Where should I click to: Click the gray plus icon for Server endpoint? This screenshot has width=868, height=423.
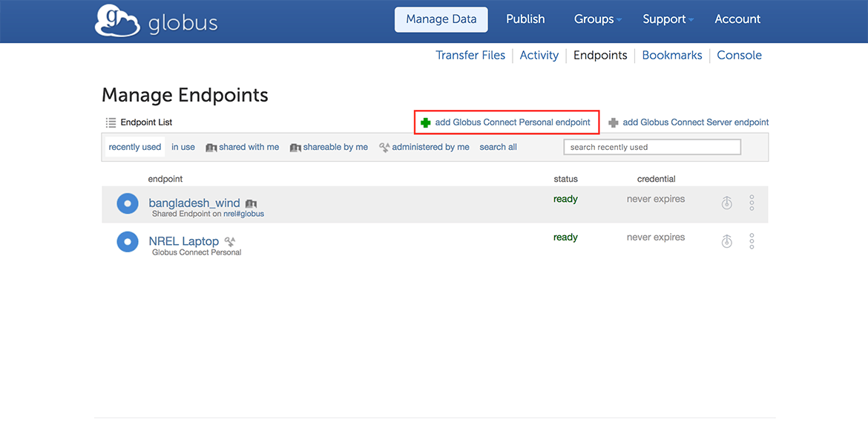pyautogui.click(x=614, y=122)
